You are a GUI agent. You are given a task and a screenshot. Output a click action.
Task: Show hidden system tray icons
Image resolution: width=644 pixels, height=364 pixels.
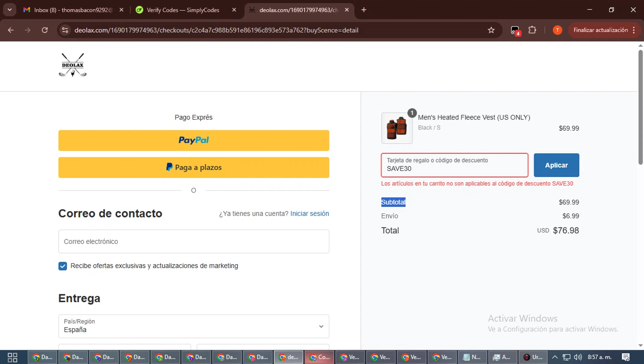pyautogui.click(x=555, y=357)
